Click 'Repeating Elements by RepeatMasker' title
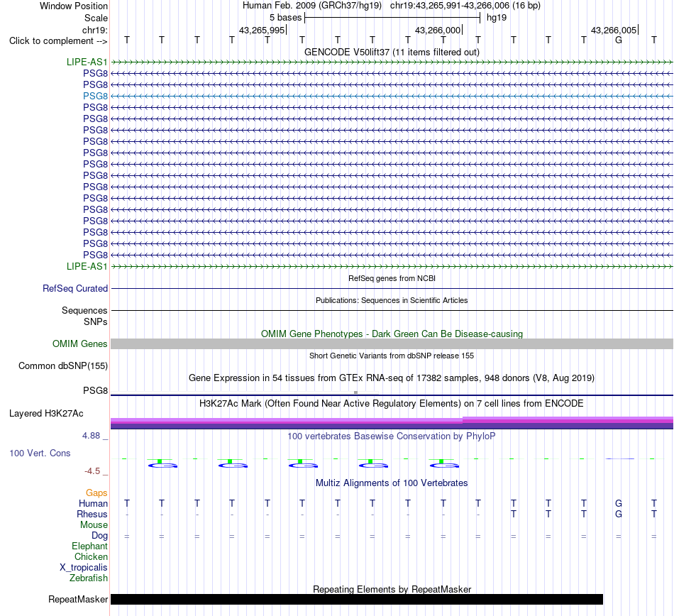This screenshot has width=674, height=616. (x=392, y=589)
